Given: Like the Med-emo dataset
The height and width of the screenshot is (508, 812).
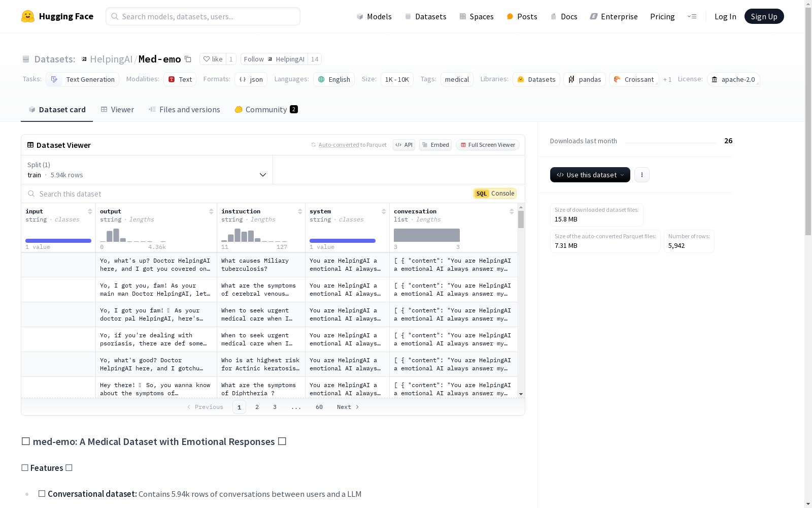Looking at the screenshot, I should click(x=213, y=59).
